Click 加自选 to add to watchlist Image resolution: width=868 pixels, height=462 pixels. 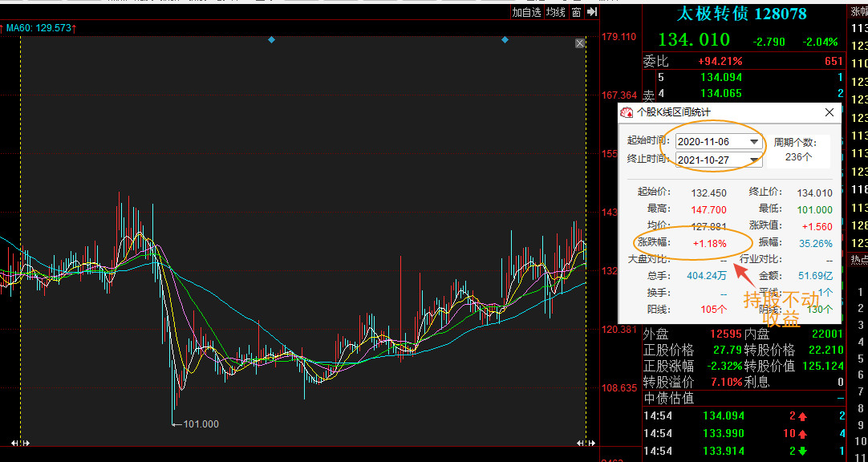tap(526, 12)
